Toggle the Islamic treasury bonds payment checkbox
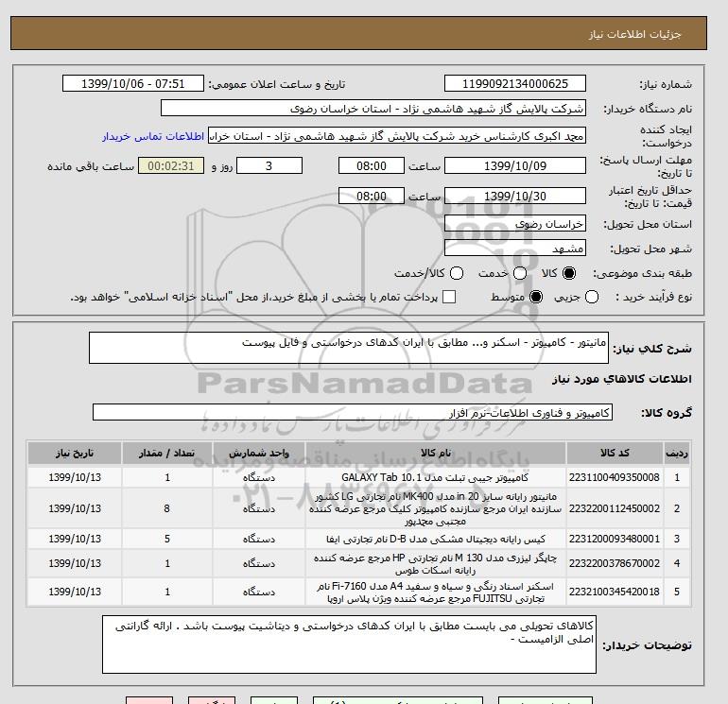This screenshot has height=704, width=728. click(x=449, y=297)
